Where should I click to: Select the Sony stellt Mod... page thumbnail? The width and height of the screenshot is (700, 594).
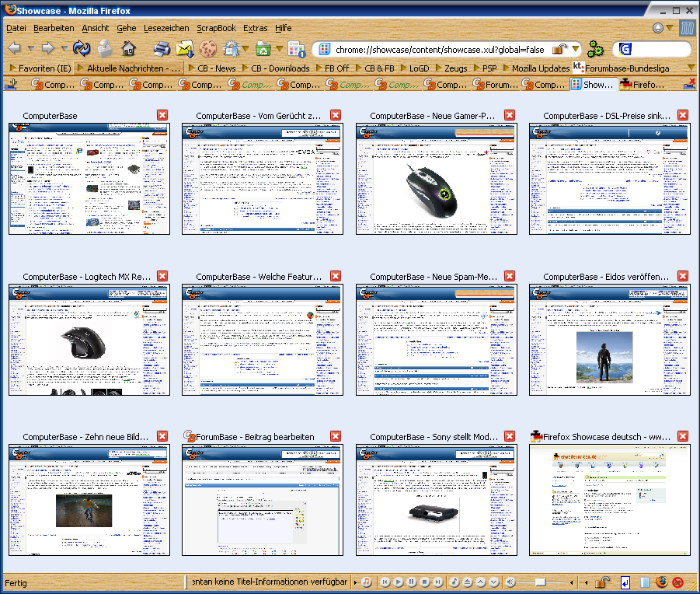[x=436, y=500]
